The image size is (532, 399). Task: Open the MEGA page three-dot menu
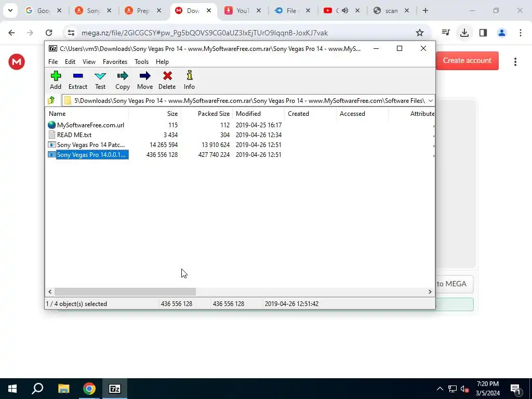(515, 62)
